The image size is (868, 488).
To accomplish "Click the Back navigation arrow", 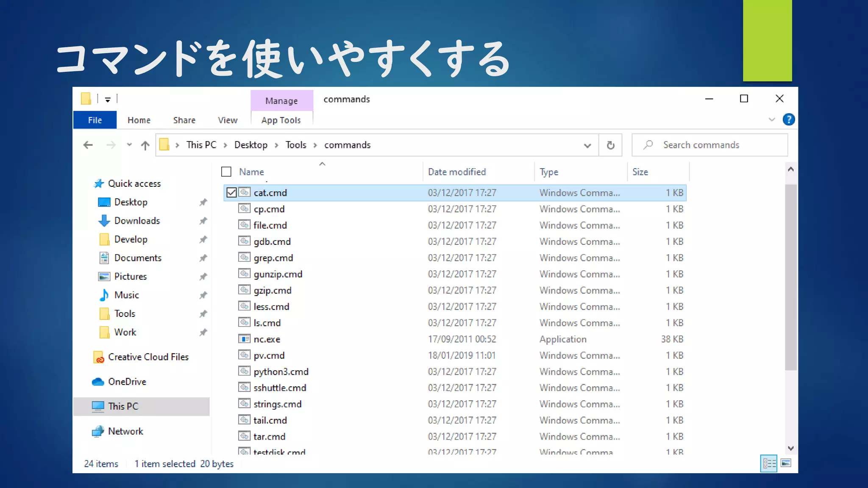I will coord(88,145).
